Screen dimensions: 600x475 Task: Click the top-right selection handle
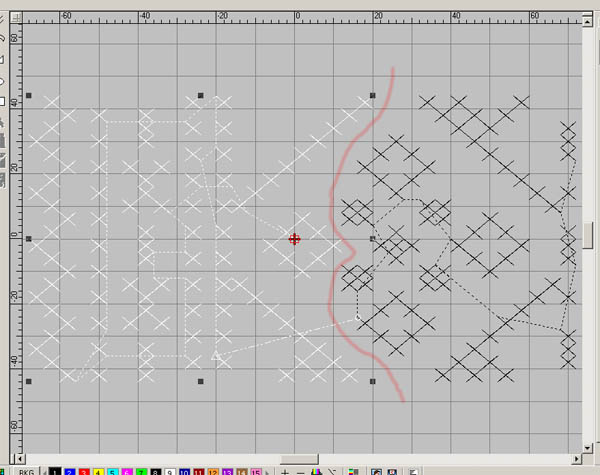373,95
